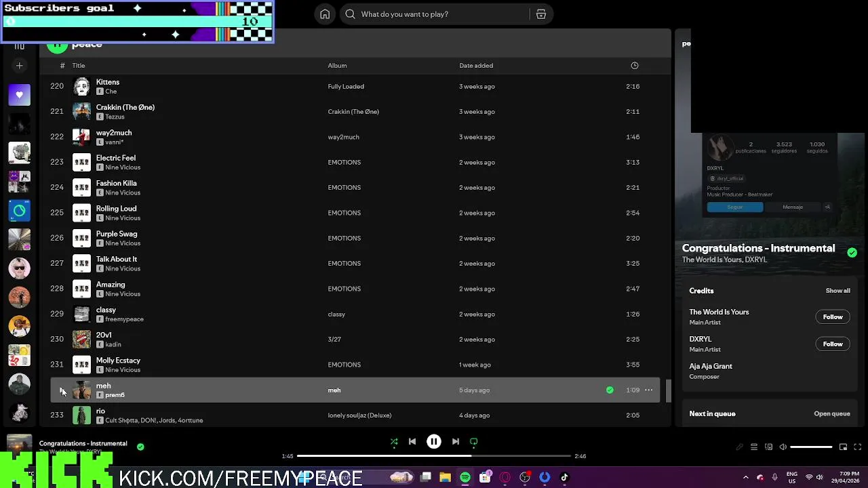The image size is (868, 488).
Task: Open Task View from the taskbar
Action: click(x=426, y=478)
